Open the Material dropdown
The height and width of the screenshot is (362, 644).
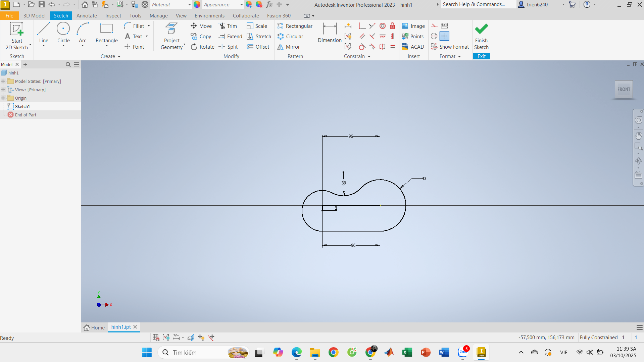pyautogui.click(x=189, y=5)
